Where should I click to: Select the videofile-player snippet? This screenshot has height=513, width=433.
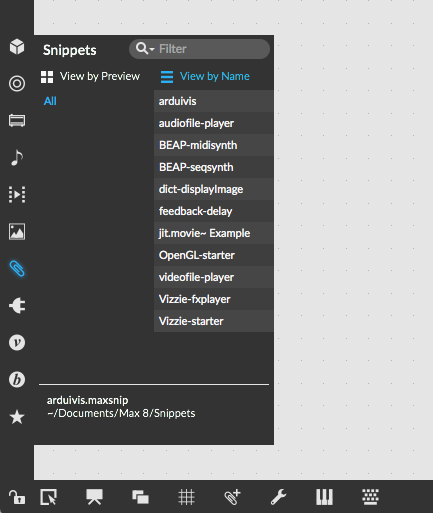coord(214,277)
